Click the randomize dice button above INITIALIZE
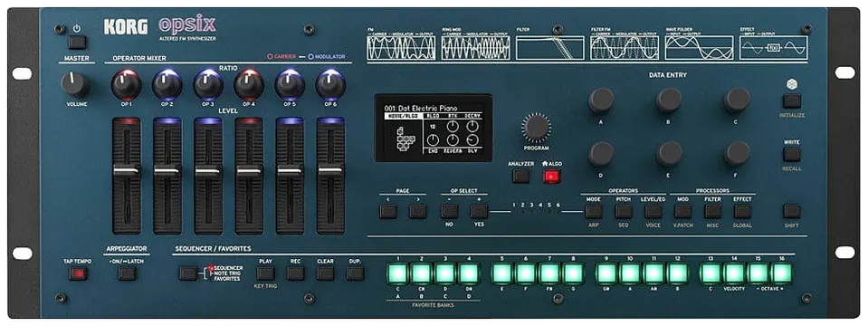 pos(792,101)
